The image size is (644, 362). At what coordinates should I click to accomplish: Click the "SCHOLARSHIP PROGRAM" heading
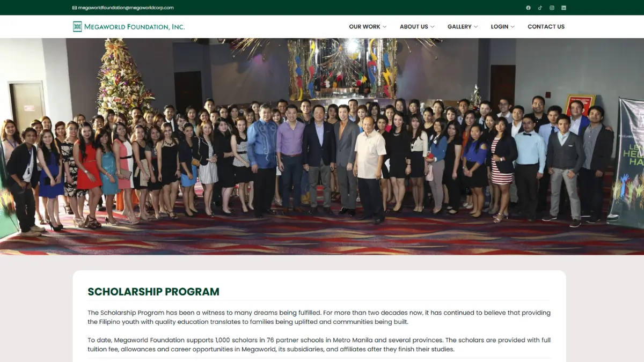tap(153, 292)
